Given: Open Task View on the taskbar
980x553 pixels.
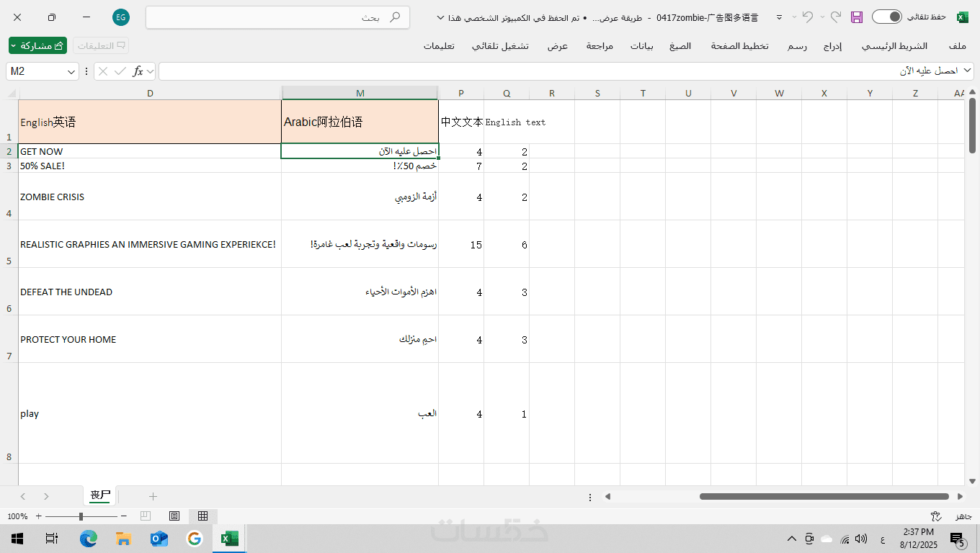Looking at the screenshot, I should (52, 539).
